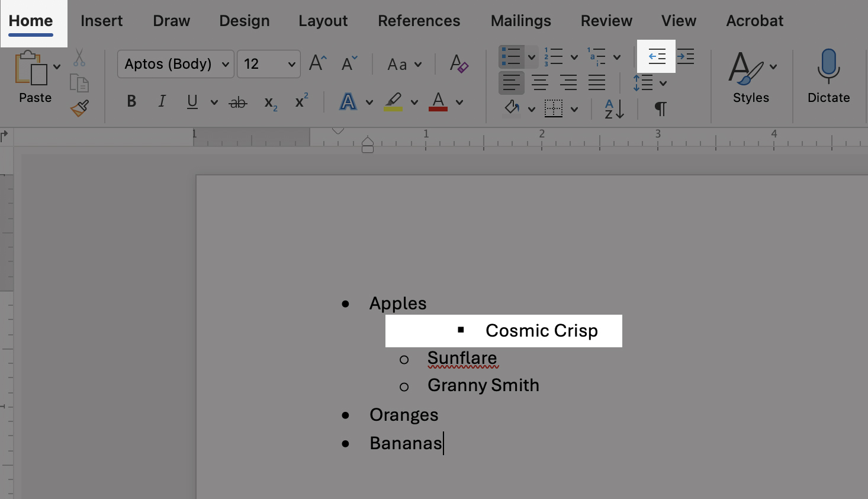
Task: Click the Format Painter brush icon
Action: pyautogui.click(x=79, y=108)
